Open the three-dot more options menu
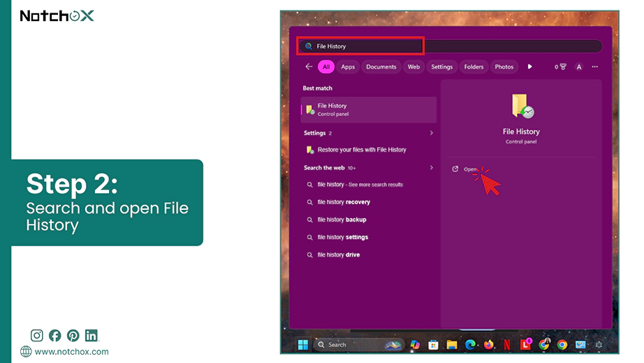Image resolution: width=644 pixels, height=363 pixels. (x=594, y=66)
